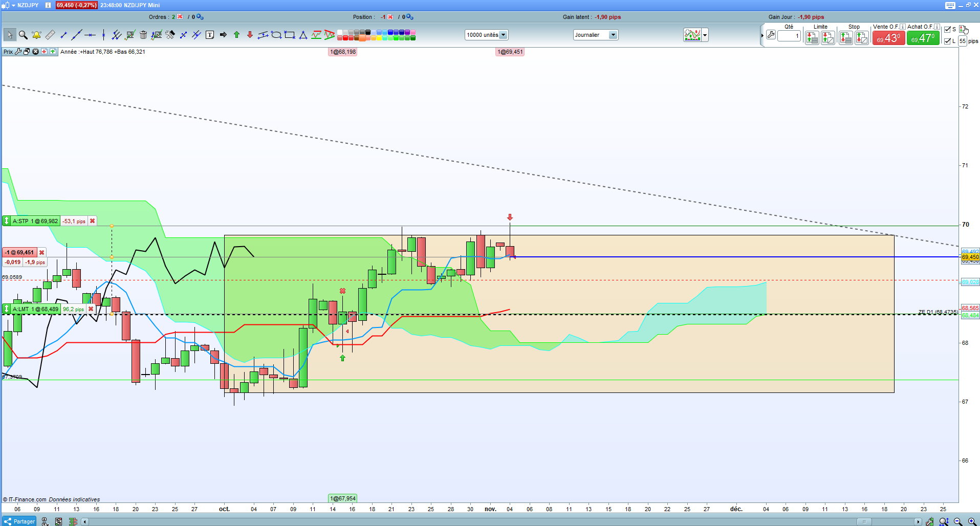Open the on-screen keyboard icon in title bar
The height and width of the screenshot is (526, 980).
[x=950, y=5]
